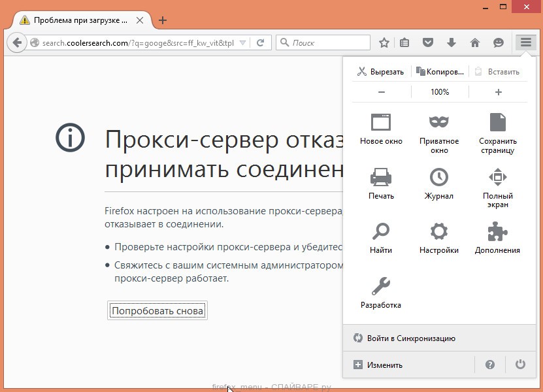Click the URL address bar

coord(138,43)
